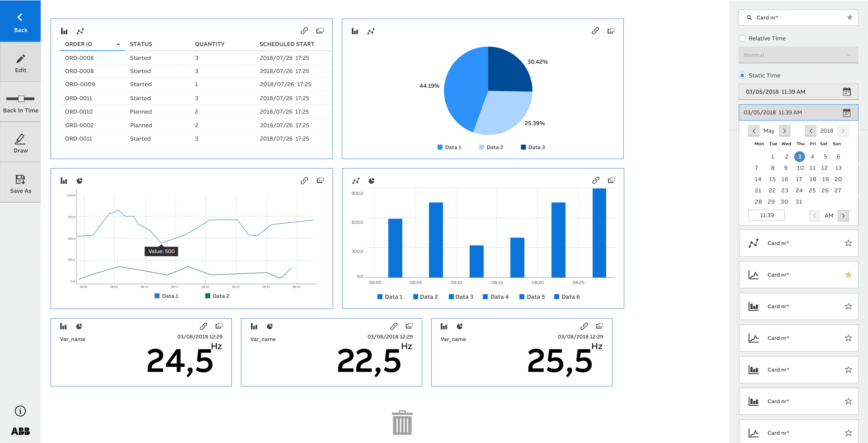Open the Edit menu item
Viewport: 868px width, 443px height.
point(20,63)
